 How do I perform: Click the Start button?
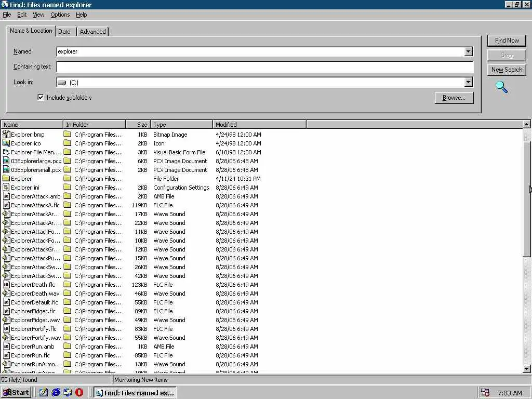[16, 393]
